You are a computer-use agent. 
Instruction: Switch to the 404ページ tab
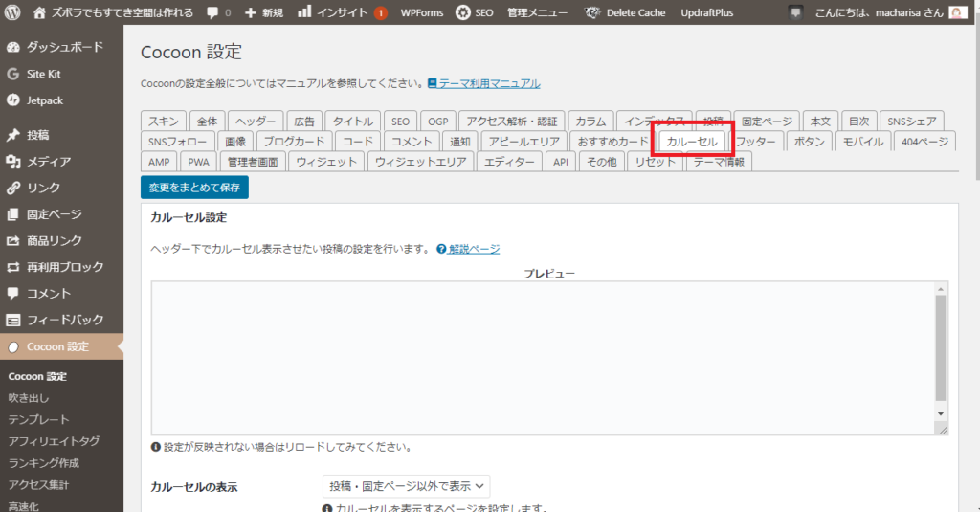pyautogui.click(x=924, y=142)
